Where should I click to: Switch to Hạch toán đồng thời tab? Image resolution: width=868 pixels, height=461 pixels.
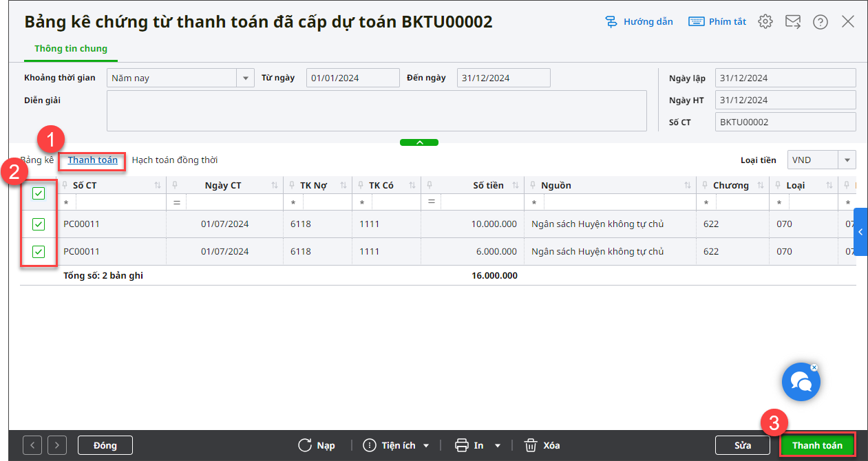(x=175, y=160)
